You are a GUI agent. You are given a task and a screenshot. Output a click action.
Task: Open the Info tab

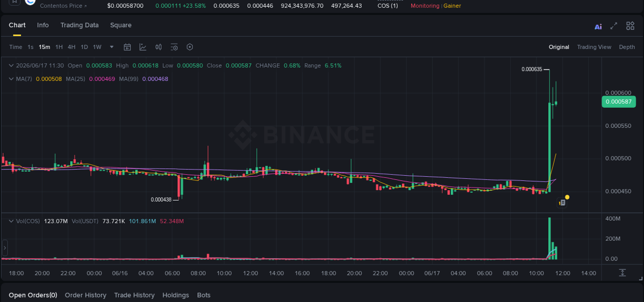click(x=43, y=25)
